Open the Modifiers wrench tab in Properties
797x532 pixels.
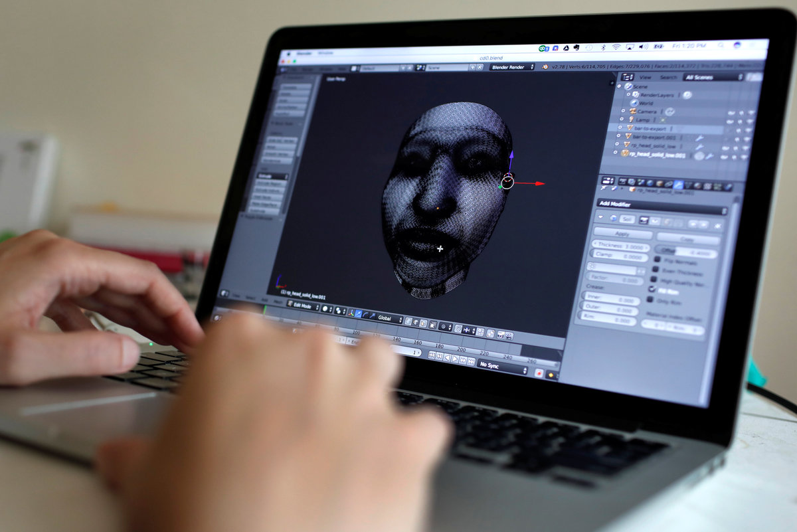pyautogui.click(x=678, y=185)
